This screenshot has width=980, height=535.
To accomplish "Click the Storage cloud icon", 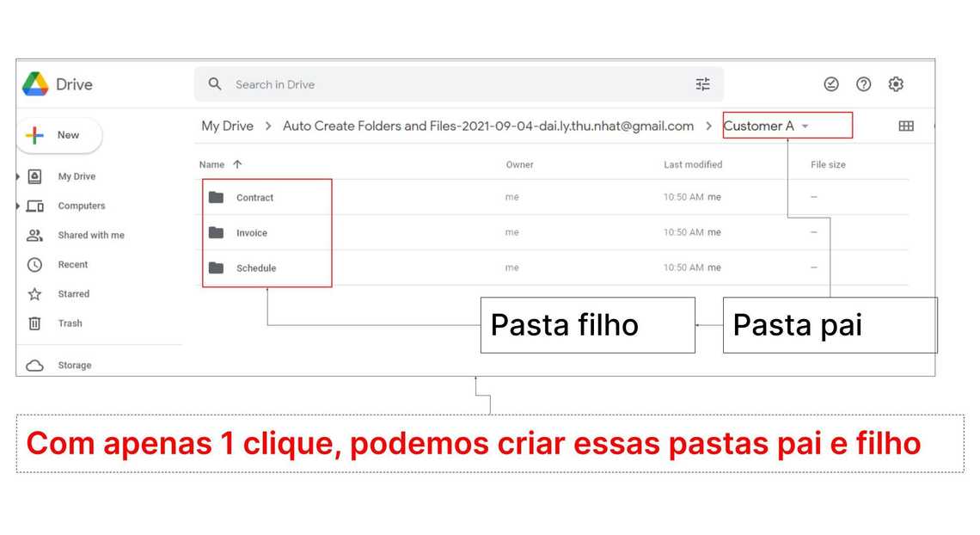I will coord(35,365).
